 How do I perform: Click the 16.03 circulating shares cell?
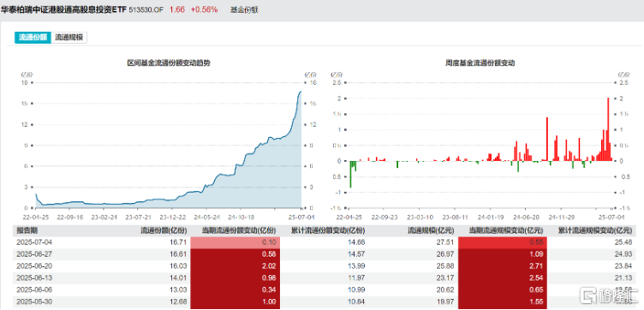pos(177,266)
